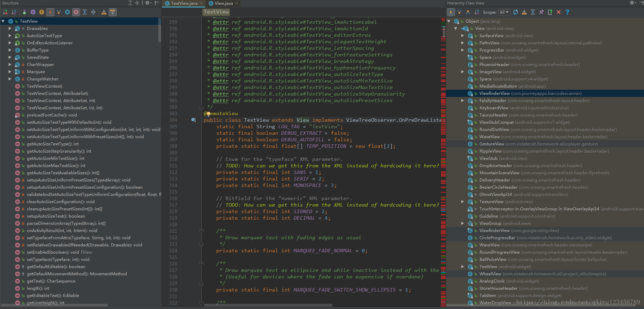Toggle Show Fields (orange f) in Structure

click(42, 12)
